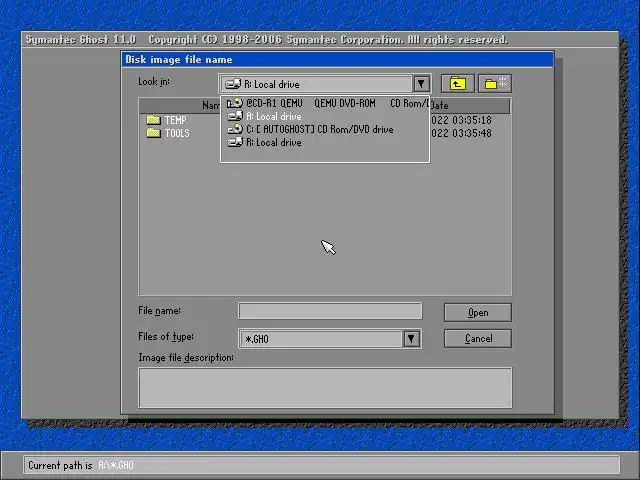Select @CD-R1 QEMU DVD-ROM drive entry

click(325, 103)
